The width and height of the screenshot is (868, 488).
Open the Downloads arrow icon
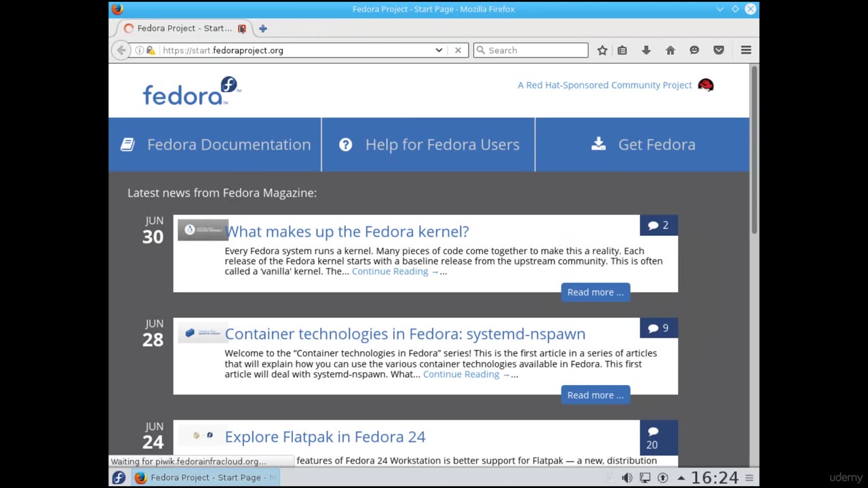pyautogui.click(x=646, y=50)
